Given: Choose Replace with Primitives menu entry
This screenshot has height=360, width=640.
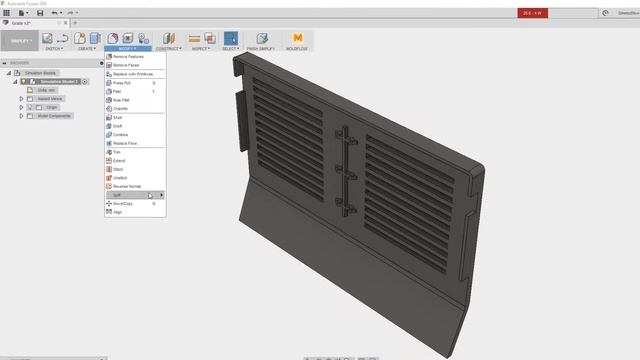Looking at the screenshot, I should click(x=135, y=74).
